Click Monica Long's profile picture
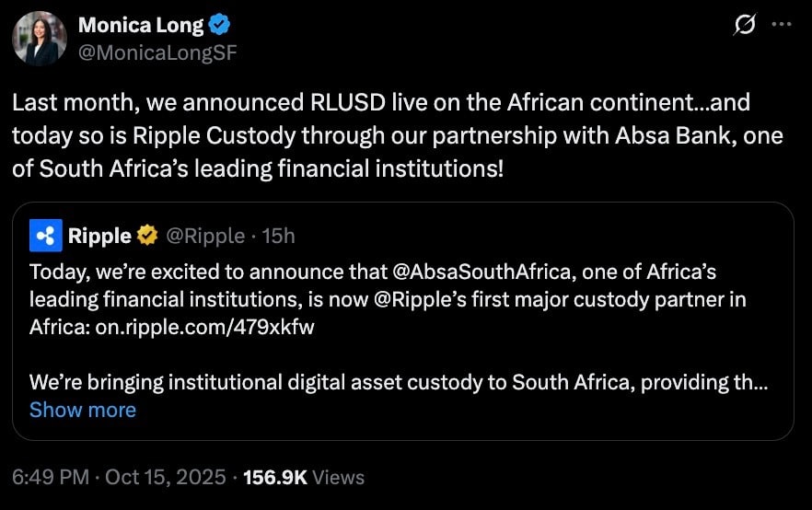Screen dimensions: 812x510 (x=39, y=39)
